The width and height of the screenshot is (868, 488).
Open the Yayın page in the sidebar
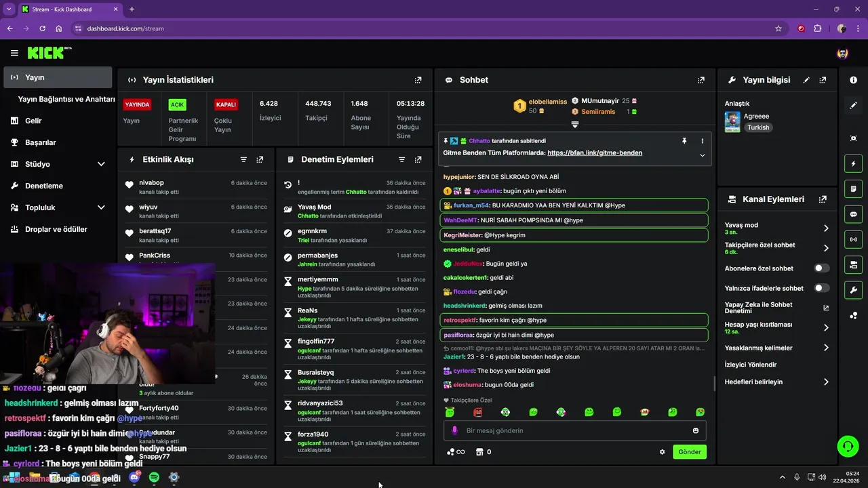pos(58,77)
